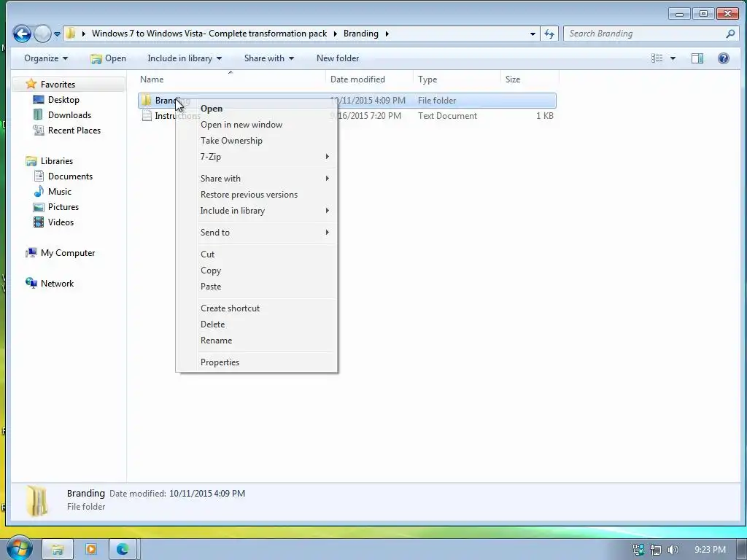Expand Include in library toolbar dropdown
The width and height of the screenshot is (747, 560).
[x=185, y=58]
